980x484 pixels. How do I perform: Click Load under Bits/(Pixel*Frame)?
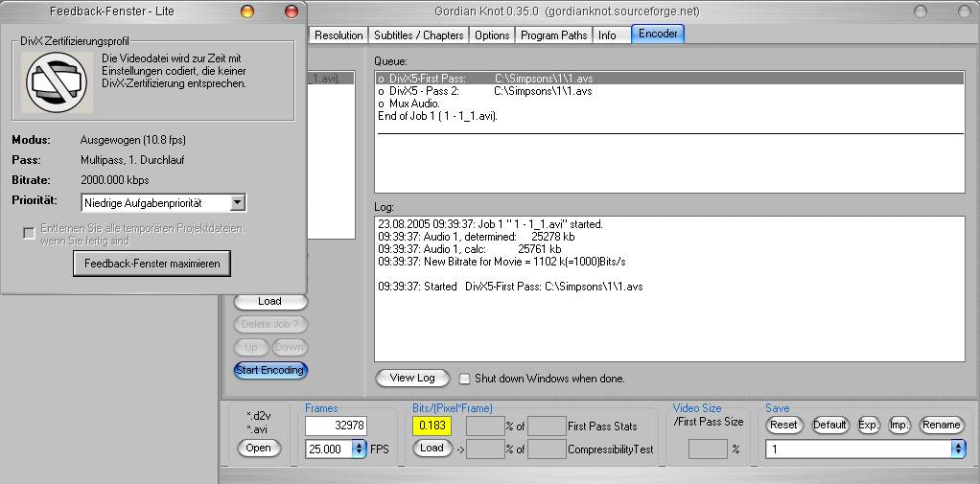coord(432,448)
